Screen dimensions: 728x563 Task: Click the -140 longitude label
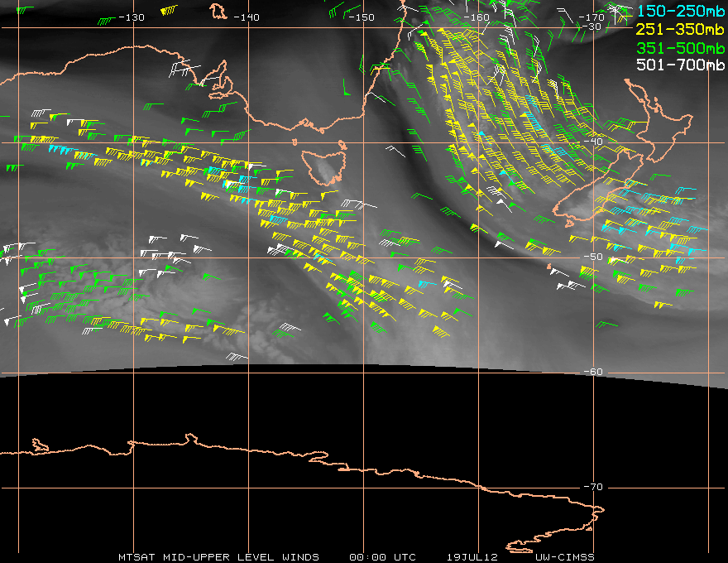[x=246, y=17]
